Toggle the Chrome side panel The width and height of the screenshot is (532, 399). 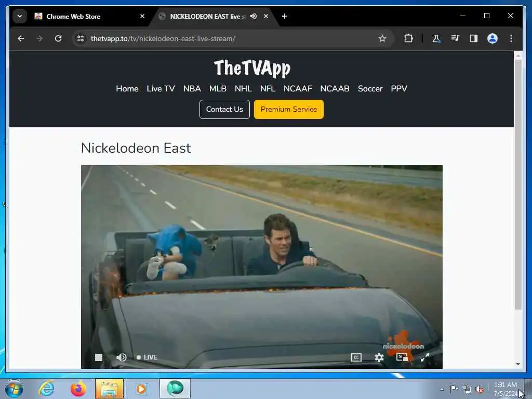click(x=474, y=38)
